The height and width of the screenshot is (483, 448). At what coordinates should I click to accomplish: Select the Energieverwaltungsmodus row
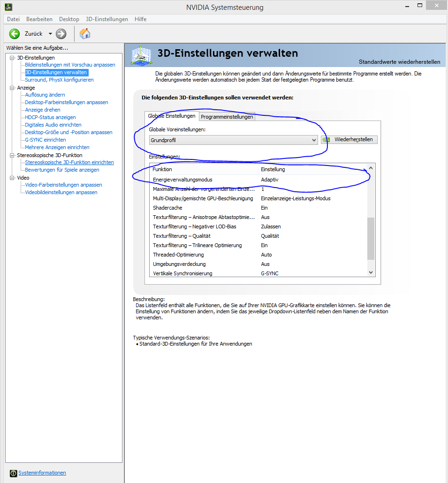click(x=258, y=180)
